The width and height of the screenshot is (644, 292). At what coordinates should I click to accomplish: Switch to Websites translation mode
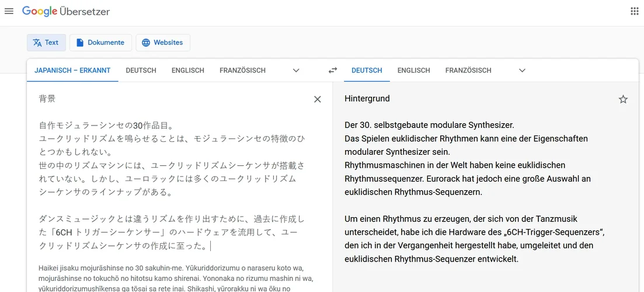pyautogui.click(x=163, y=43)
